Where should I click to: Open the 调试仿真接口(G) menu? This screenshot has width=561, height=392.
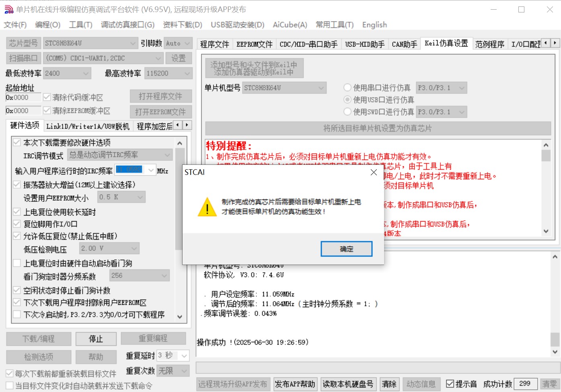(127, 25)
